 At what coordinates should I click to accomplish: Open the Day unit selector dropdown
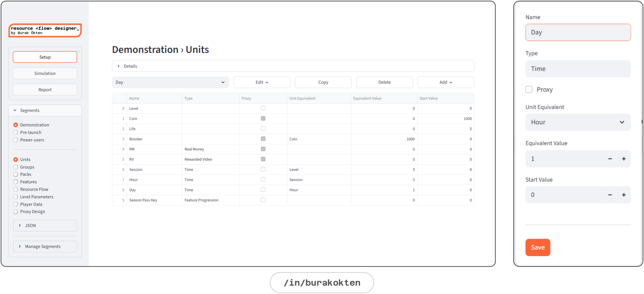pyautogui.click(x=170, y=82)
